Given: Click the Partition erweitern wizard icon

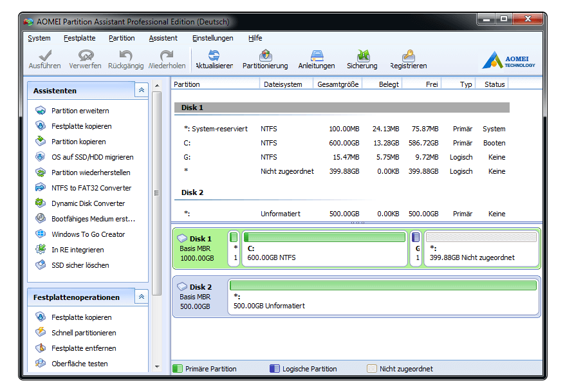Looking at the screenshot, I should click(41, 110).
